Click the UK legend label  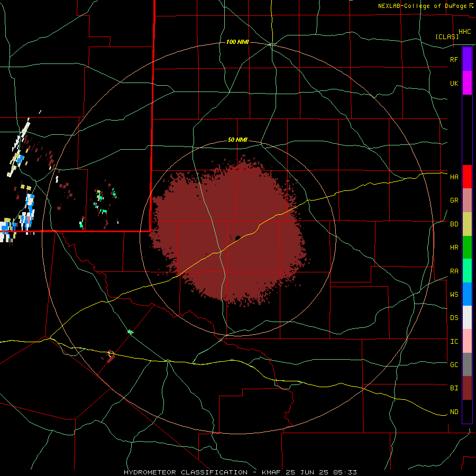click(454, 84)
